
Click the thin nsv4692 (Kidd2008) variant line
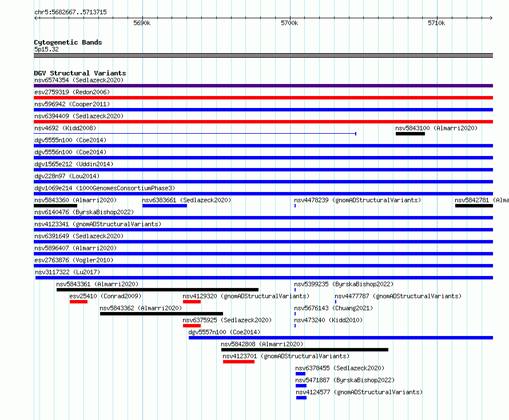click(x=195, y=134)
